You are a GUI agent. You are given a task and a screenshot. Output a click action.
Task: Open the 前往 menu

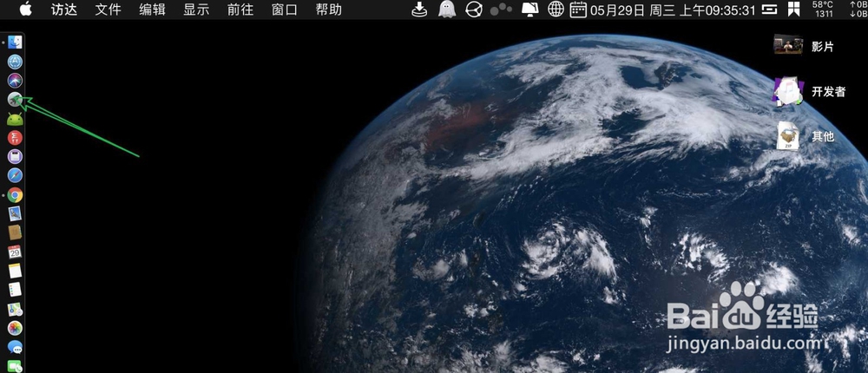coord(240,10)
